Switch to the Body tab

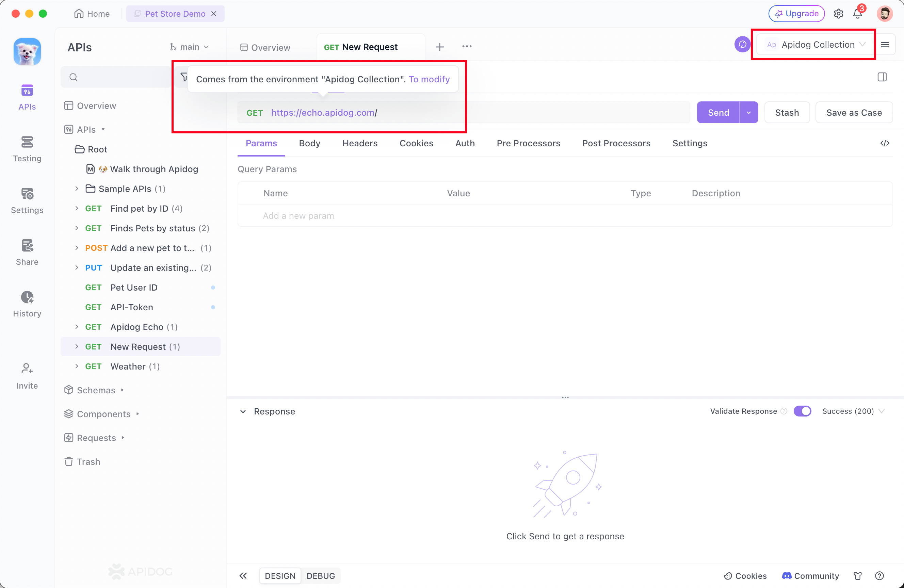pyautogui.click(x=309, y=143)
